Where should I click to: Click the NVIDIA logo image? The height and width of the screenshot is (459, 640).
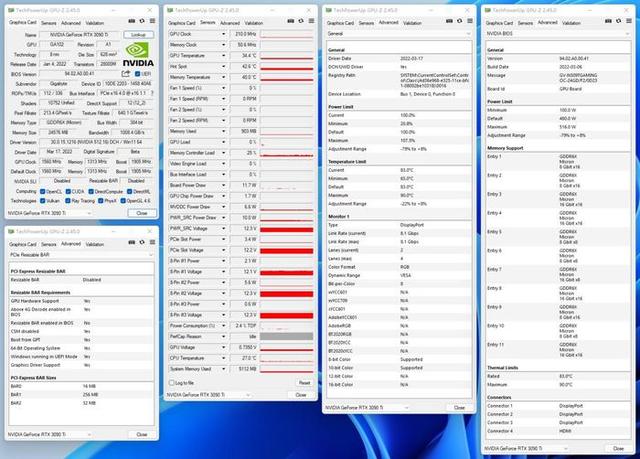tap(138, 55)
